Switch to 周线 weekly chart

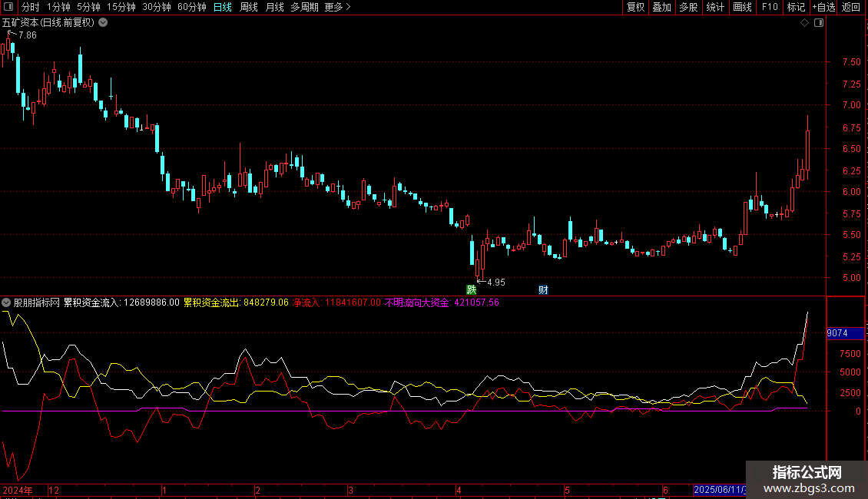pos(249,7)
